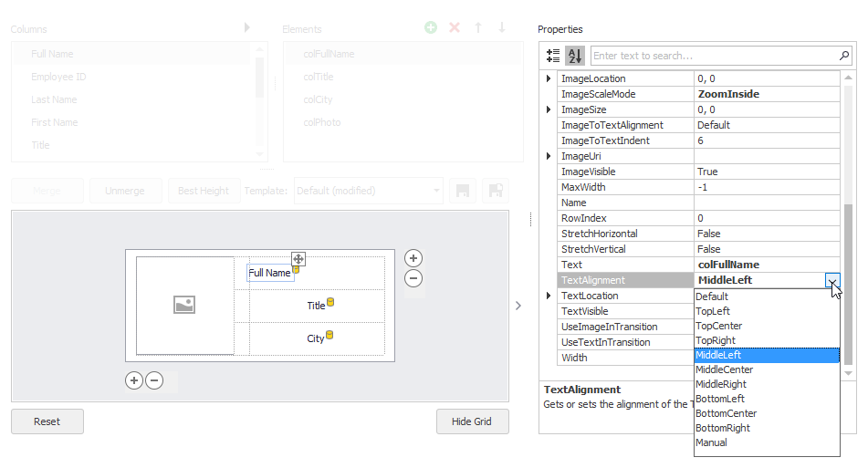This screenshot has height=468, width=868.
Task: Select Full Name in Columns list
Action: click(131, 54)
